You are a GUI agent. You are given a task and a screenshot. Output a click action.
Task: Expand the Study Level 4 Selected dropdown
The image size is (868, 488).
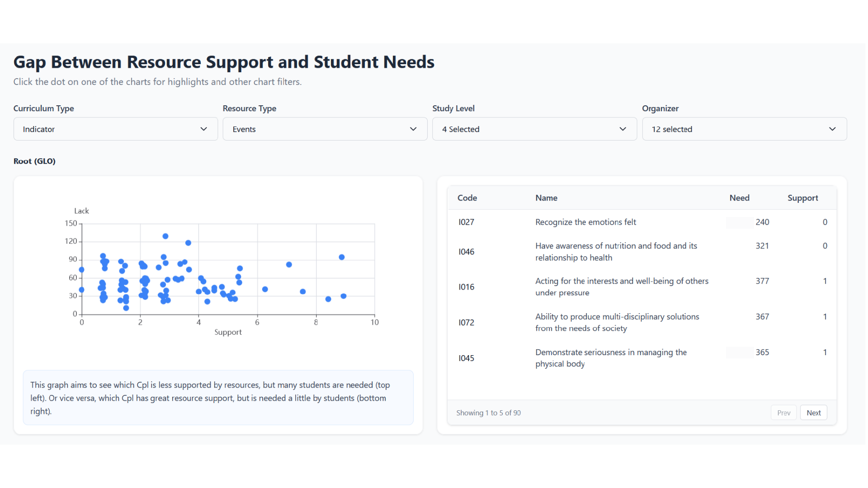534,129
